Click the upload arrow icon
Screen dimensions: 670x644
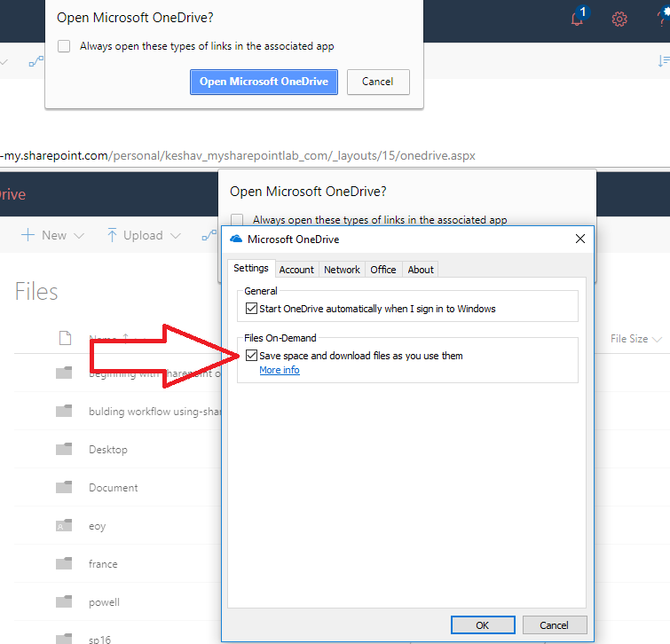[x=112, y=235]
